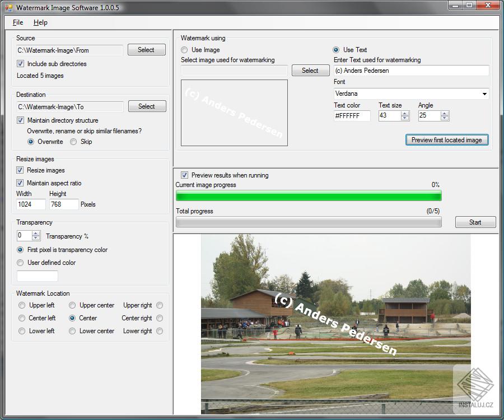This screenshot has height=420, width=504.
Task: Edit the Text color hex value field
Action: [351, 116]
